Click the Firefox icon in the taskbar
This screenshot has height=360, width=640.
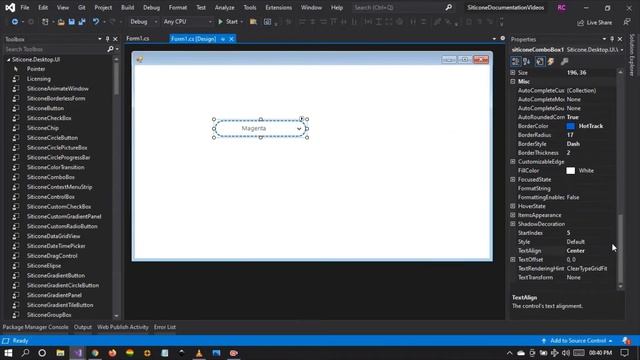112,353
